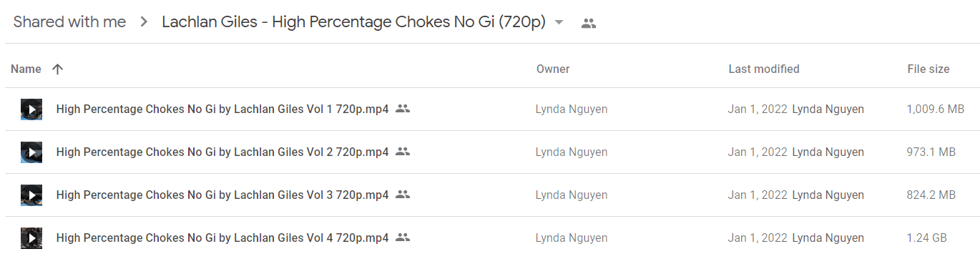Screen dimensions: 980x259
Task: Go back to Shared with me breadcrumb
Action: click(69, 22)
